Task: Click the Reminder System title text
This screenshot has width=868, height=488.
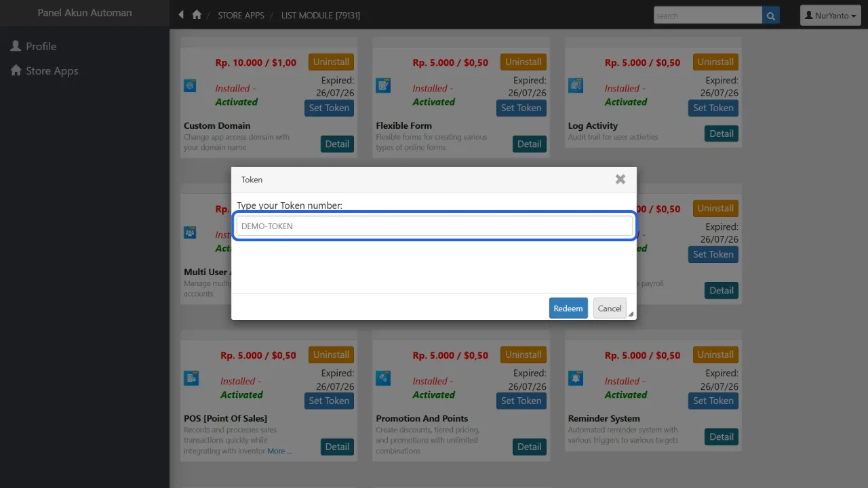Action: 604,418
